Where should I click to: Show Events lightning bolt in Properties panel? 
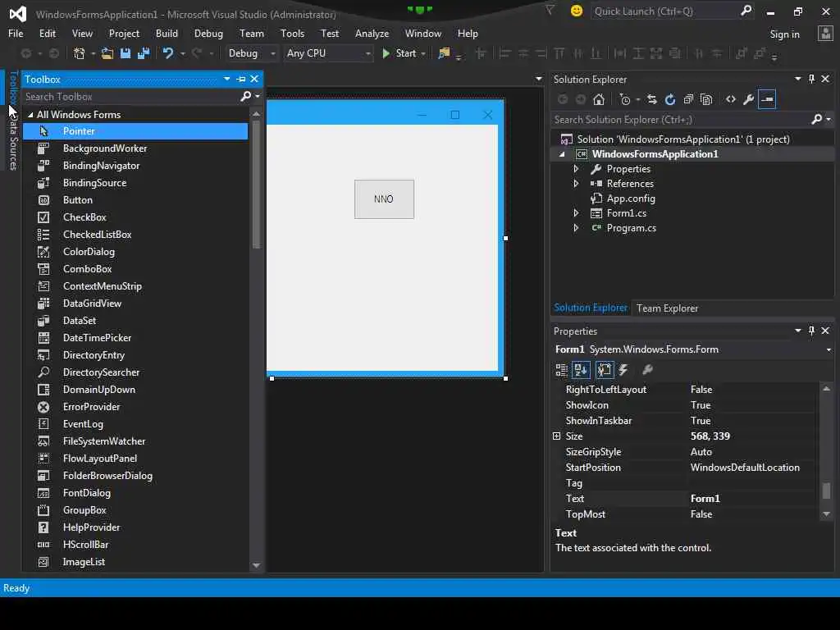coord(623,370)
